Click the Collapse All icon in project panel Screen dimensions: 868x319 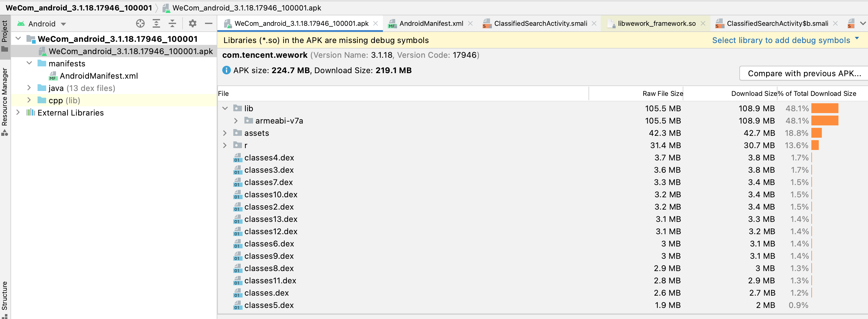click(x=172, y=24)
